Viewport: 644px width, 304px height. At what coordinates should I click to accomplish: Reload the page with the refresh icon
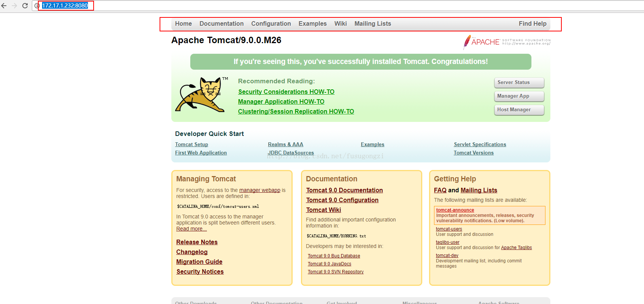pos(25,6)
